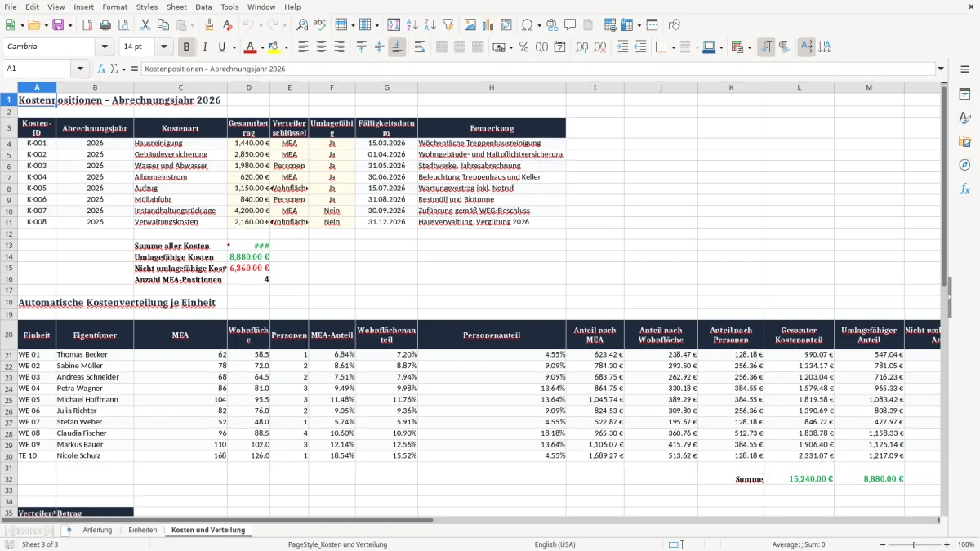Image resolution: width=980 pixels, height=551 pixels.
Task: Copy the selection to clipboard
Action: [x=163, y=25]
